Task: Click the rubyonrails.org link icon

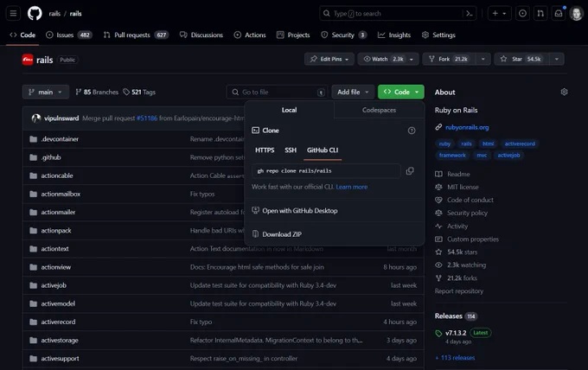Action: pos(438,127)
